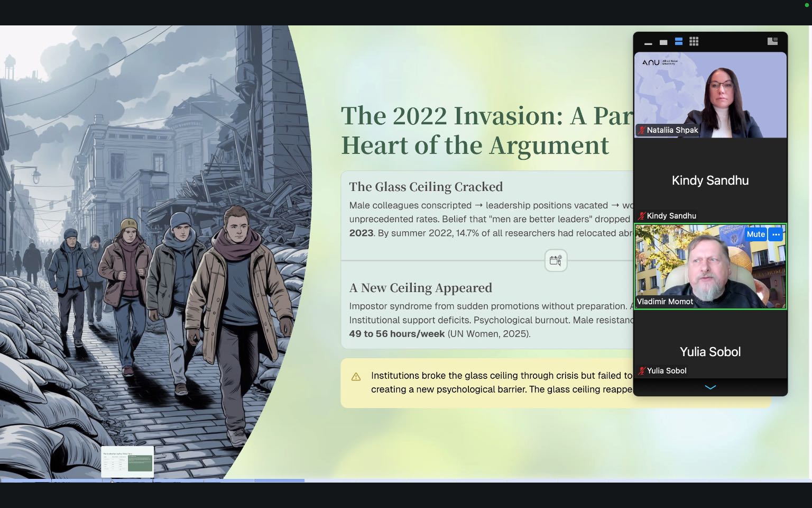This screenshot has width=812, height=508.
Task: Switch to single active speaker video view
Action: (663, 42)
